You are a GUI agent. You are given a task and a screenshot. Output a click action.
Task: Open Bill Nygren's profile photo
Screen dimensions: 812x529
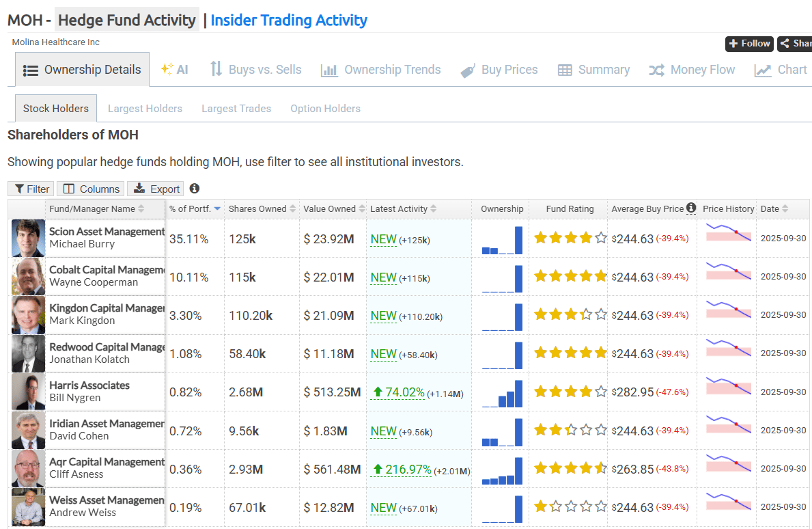click(x=28, y=392)
